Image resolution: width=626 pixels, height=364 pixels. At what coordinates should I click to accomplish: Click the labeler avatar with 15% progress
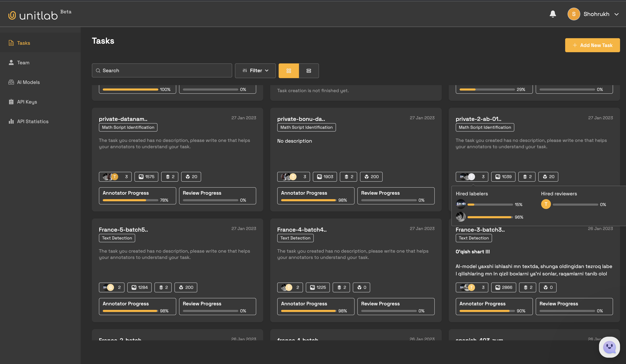(461, 204)
